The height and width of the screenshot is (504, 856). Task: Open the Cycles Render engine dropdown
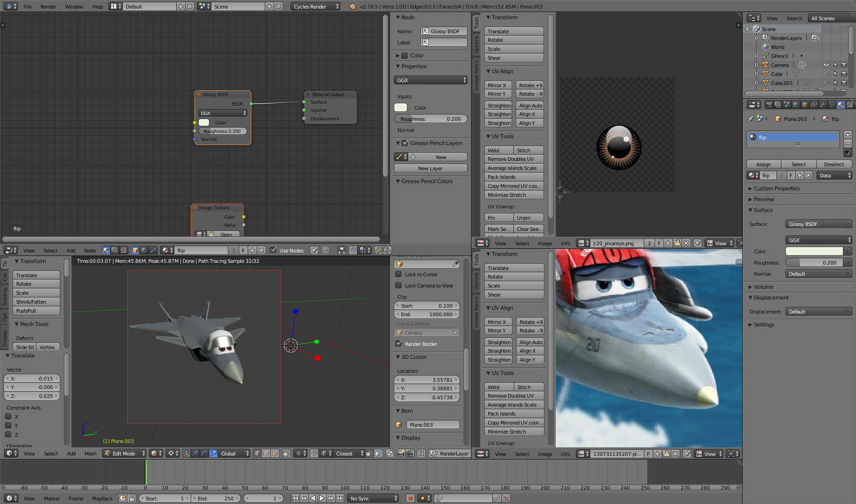pos(316,6)
